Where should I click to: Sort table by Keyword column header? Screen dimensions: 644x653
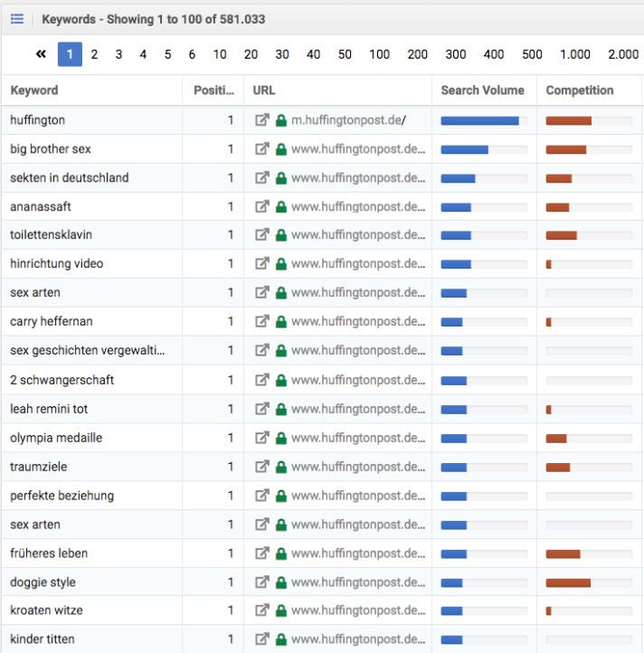[34, 90]
